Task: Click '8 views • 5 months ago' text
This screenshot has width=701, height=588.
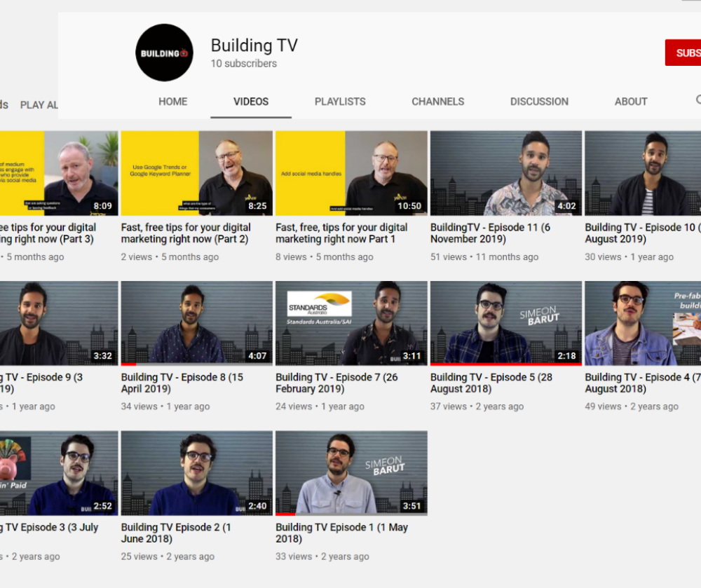Action: pyautogui.click(x=324, y=257)
